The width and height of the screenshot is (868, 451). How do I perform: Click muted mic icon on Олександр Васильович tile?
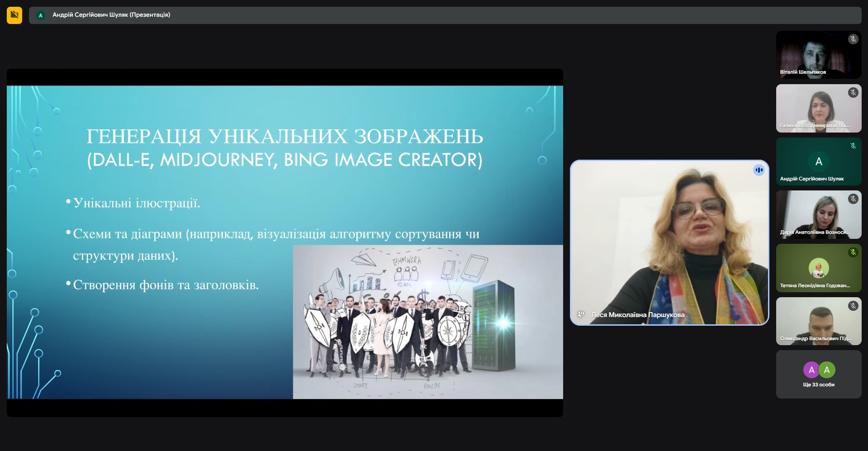853,306
